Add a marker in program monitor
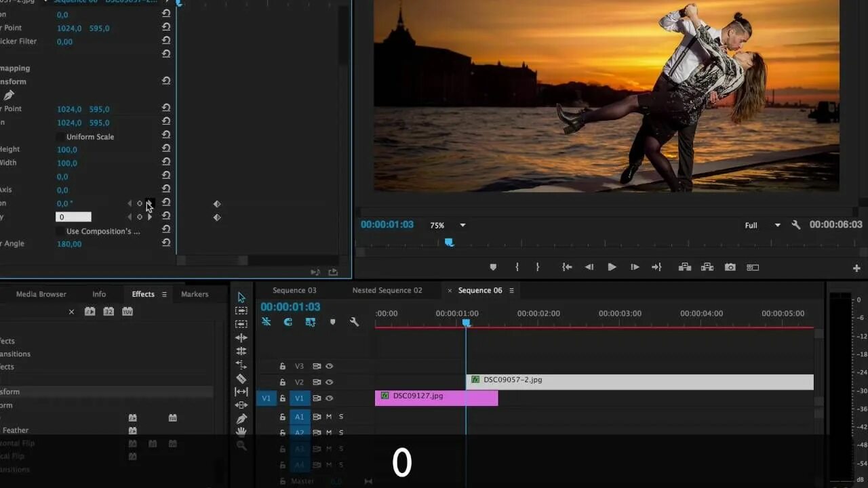The width and height of the screenshot is (868, 488). click(493, 267)
